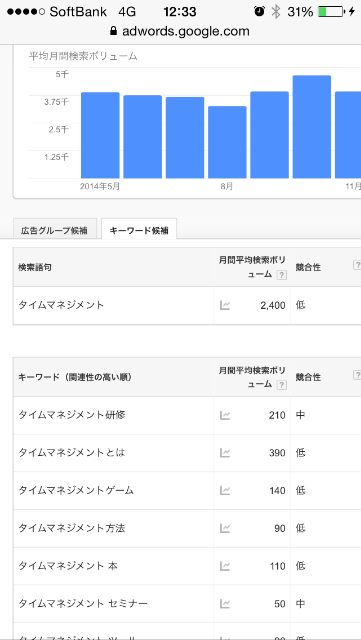The height and width of the screenshot is (640, 361).
Task: Click the 8月 bar in chart
Action: [227, 142]
